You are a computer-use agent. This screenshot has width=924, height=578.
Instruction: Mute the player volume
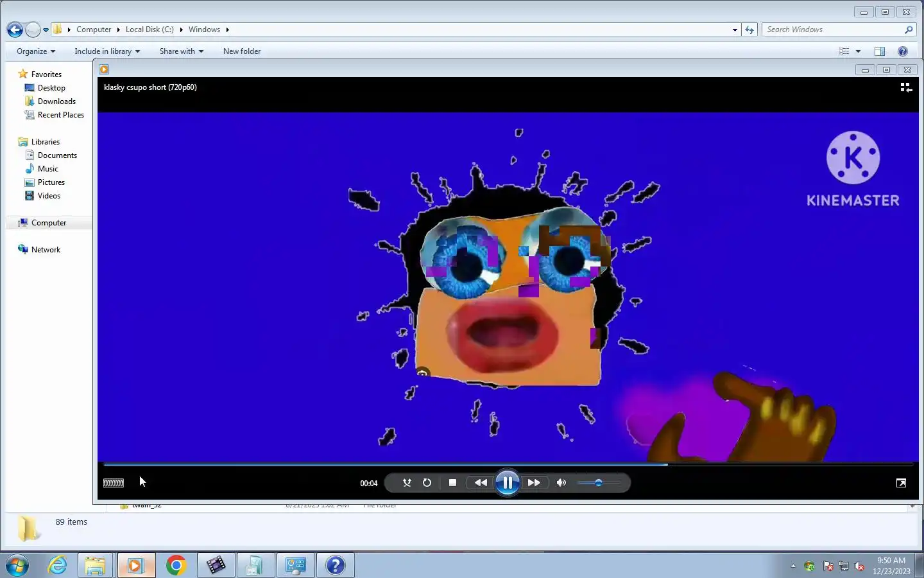[561, 483]
